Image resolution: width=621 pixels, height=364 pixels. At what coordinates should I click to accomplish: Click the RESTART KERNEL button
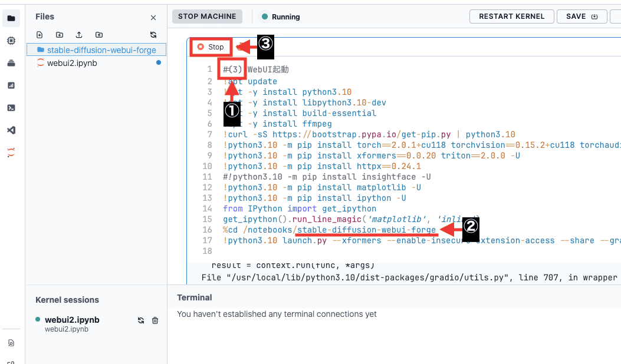[511, 16]
